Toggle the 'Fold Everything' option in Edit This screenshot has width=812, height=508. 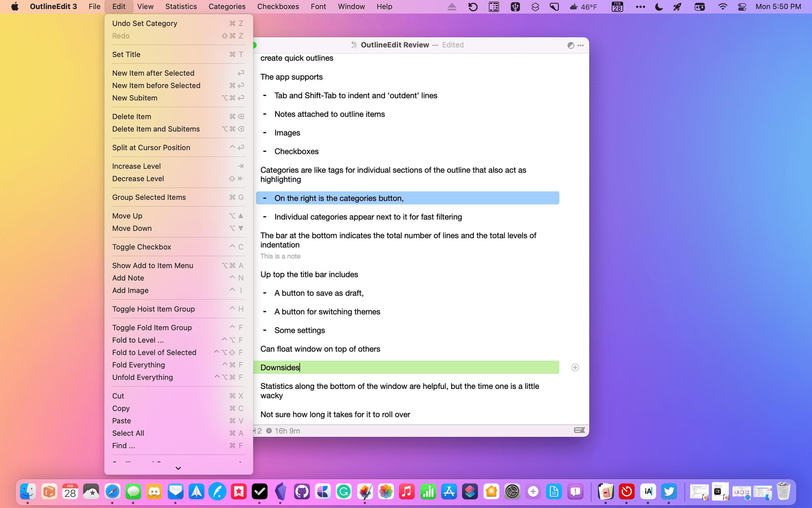coord(138,365)
